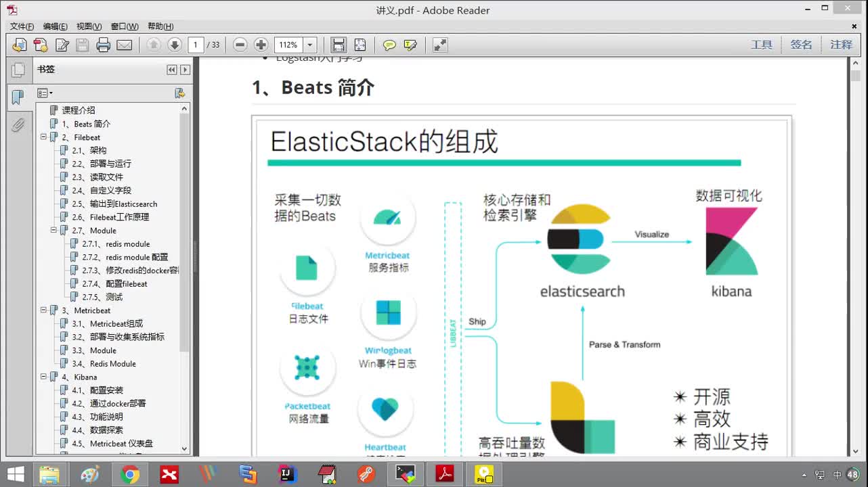Image resolution: width=868 pixels, height=487 pixels.
Task: Toggle the bookmarks panel icon
Action: pos(18,97)
